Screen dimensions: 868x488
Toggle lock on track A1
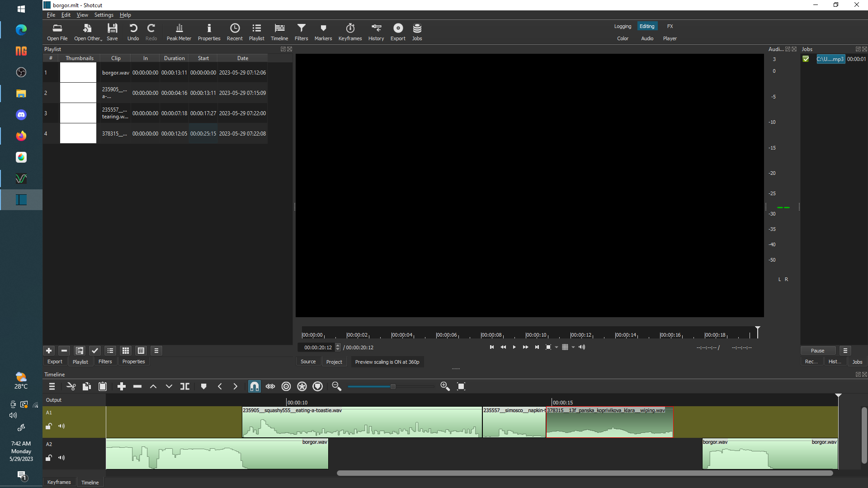pos(49,426)
